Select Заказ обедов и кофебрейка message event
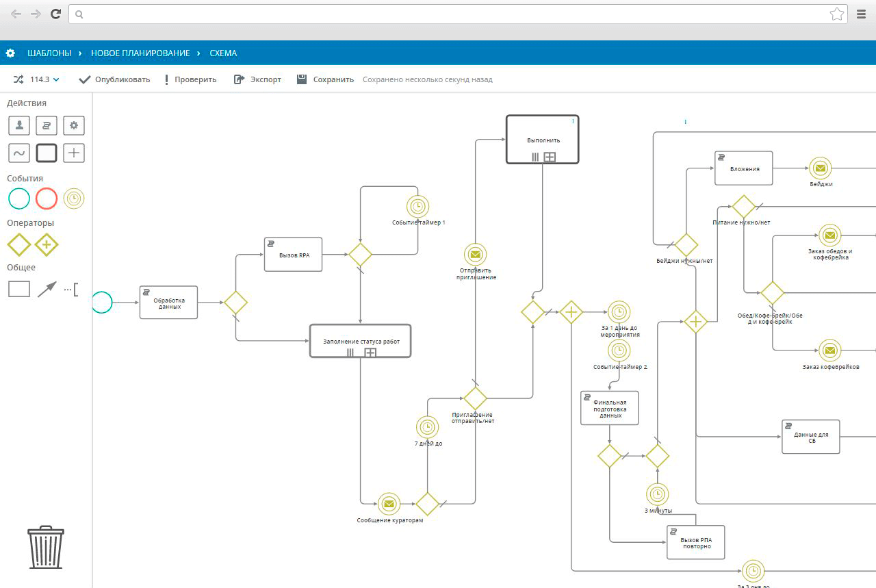The width and height of the screenshot is (876, 588). (829, 235)
